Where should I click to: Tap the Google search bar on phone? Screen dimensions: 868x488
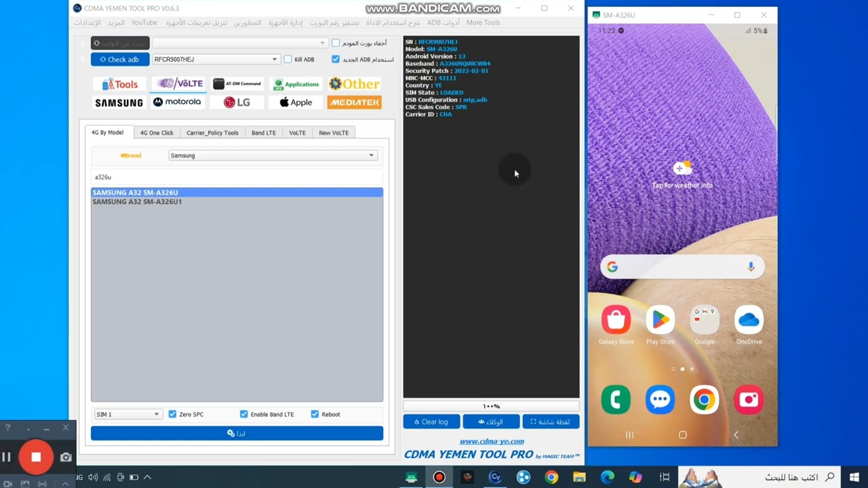[x=682, y=267]
